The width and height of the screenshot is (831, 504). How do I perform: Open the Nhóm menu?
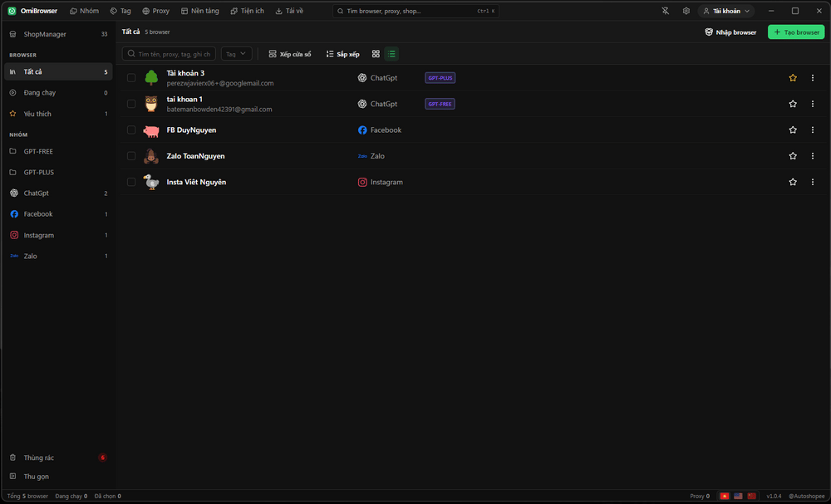pyautogui.click(x=84, y=11)
